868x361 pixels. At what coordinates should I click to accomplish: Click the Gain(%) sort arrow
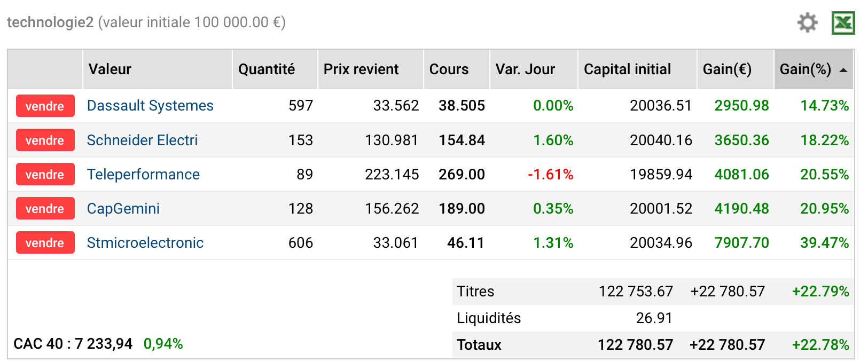point(843,70)
